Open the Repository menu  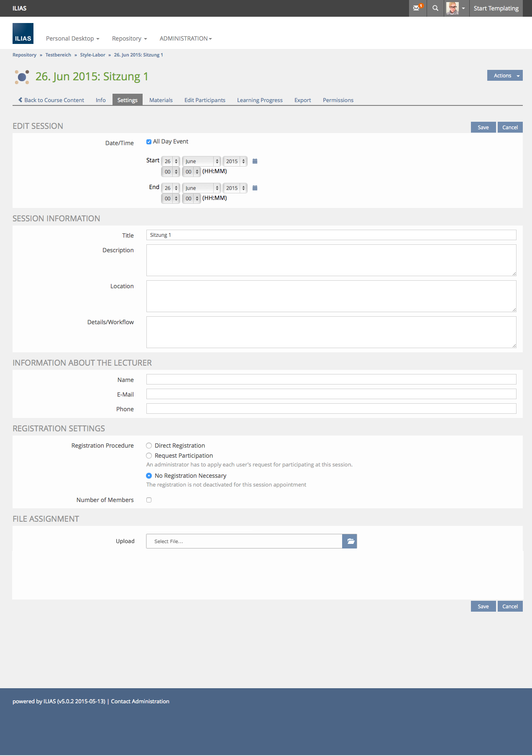129,38
